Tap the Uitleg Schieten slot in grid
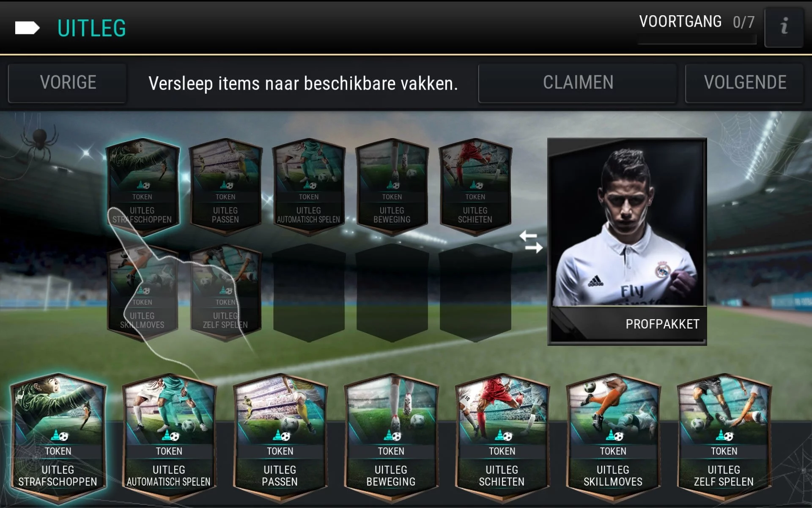Image resolution: width=812 pixels, height=508 pixels. [475, 187]
